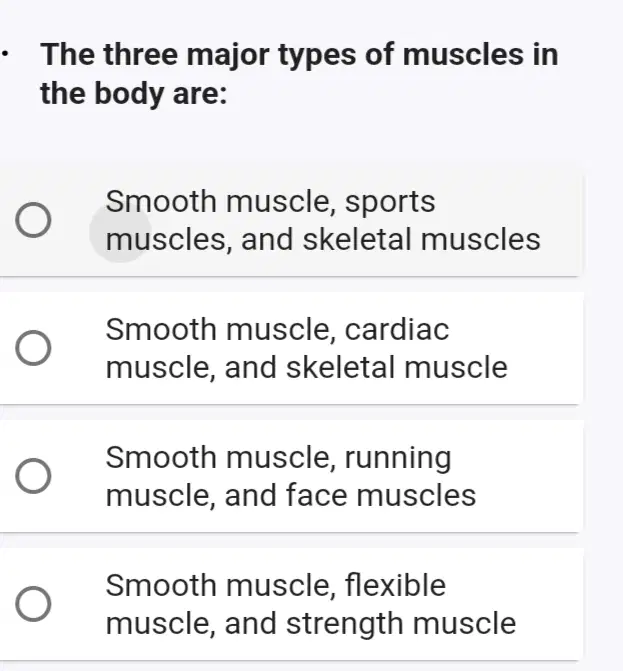623x671 pixels.
Task: Click the words 'and strength muscle'
Action: 370,624
